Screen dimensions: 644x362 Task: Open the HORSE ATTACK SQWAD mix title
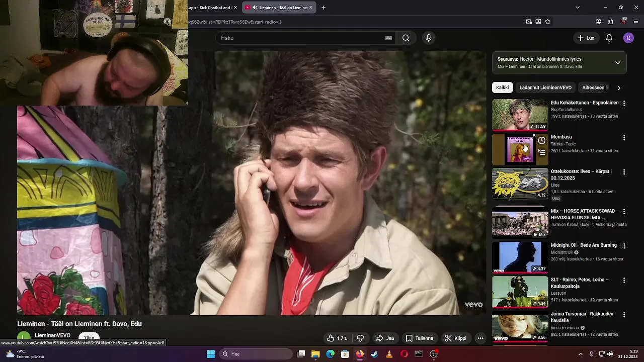pyautogui.click(x=584, y=214)
